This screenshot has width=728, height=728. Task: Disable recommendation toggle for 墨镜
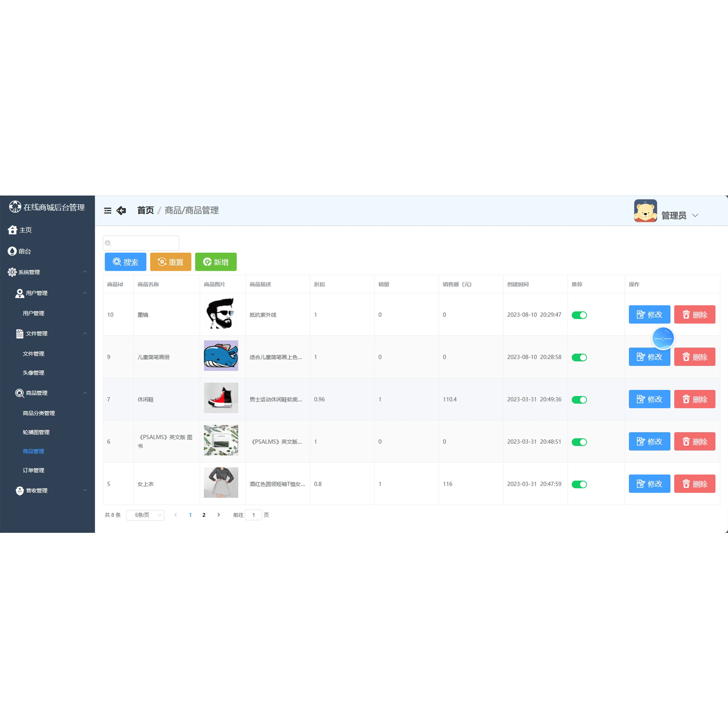click(579, 315)
